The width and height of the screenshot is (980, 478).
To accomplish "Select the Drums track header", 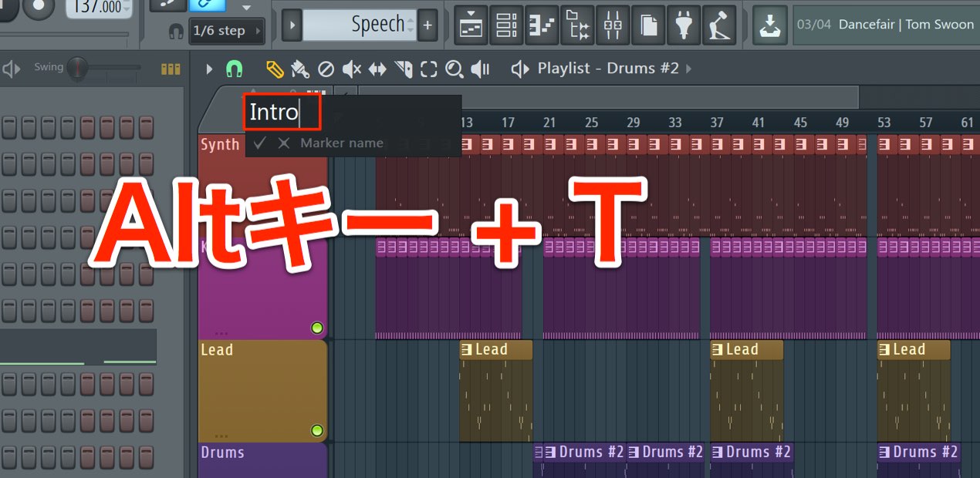I will tap(262, 461).
